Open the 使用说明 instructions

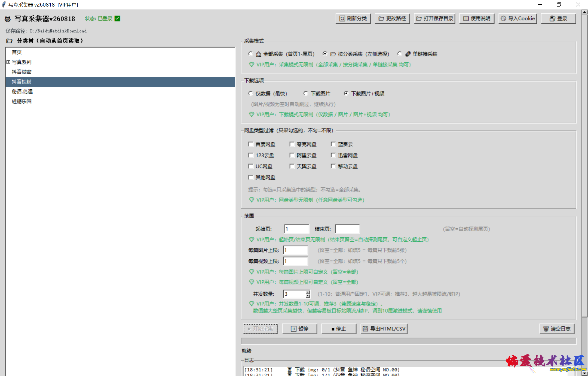point(477,19)
